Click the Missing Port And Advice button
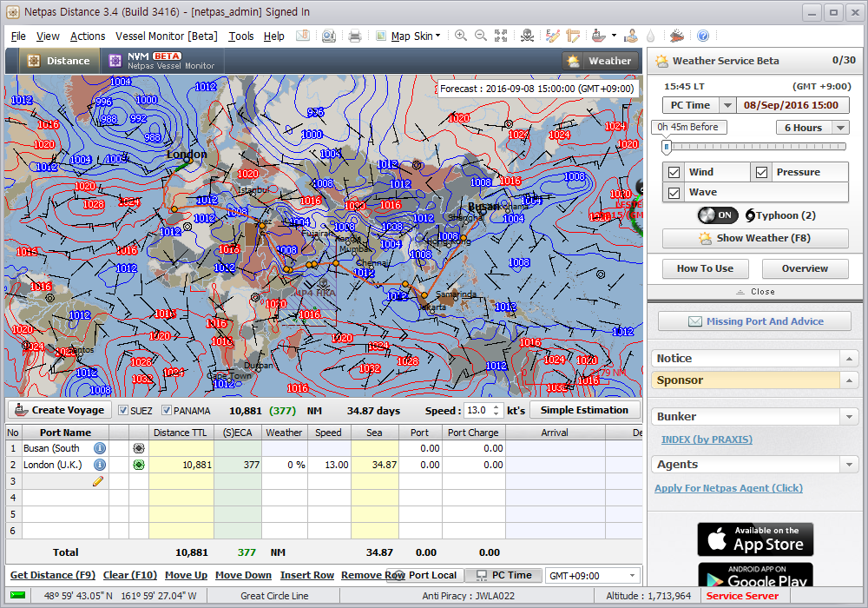The image size is (868, 608). (x=754, y=321)
